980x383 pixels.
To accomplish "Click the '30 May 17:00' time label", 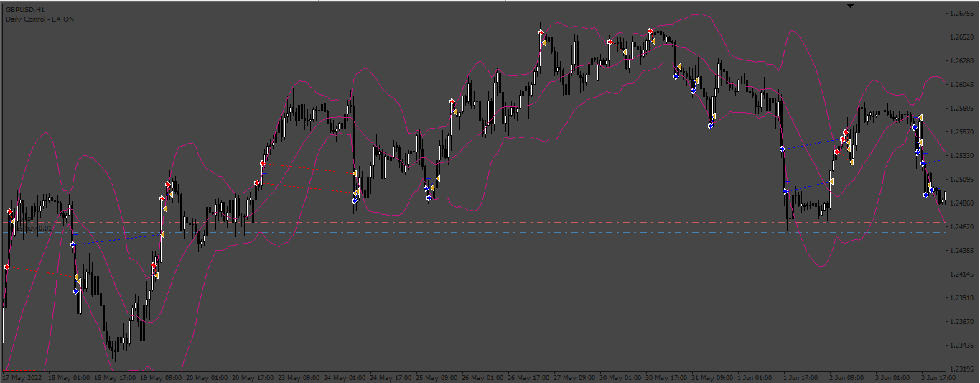I will point(667,377).
